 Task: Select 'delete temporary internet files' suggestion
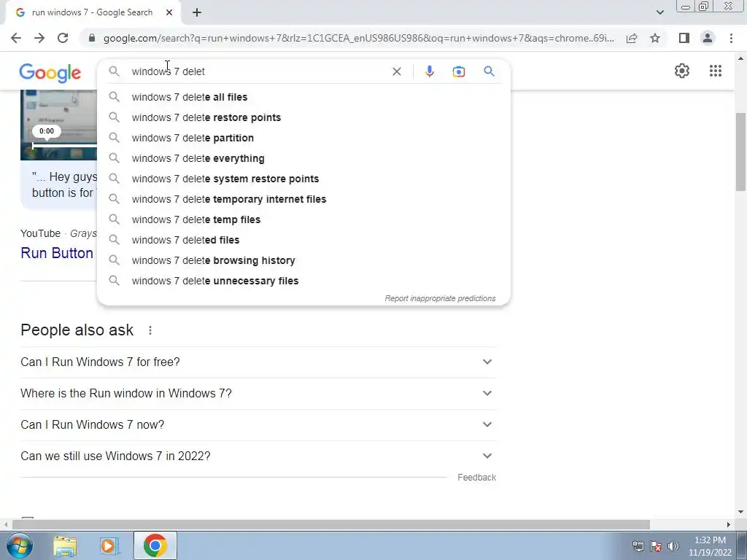pos(303,200)
